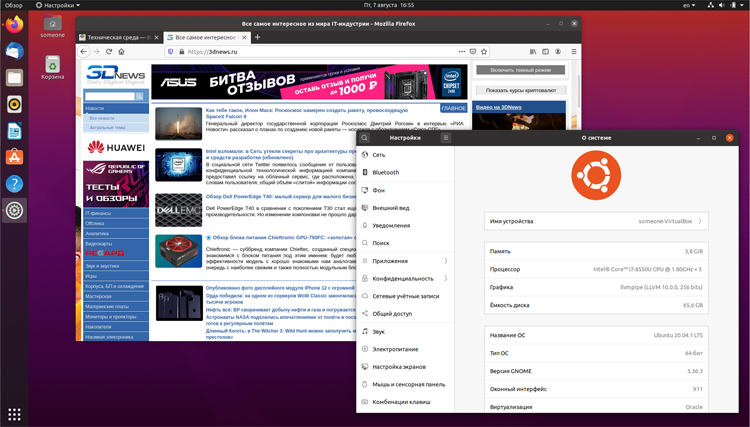The width and height of the screenshot is (750, 427).
Task: Select Сеть in settings sidebar
Action: coord(405,155)
